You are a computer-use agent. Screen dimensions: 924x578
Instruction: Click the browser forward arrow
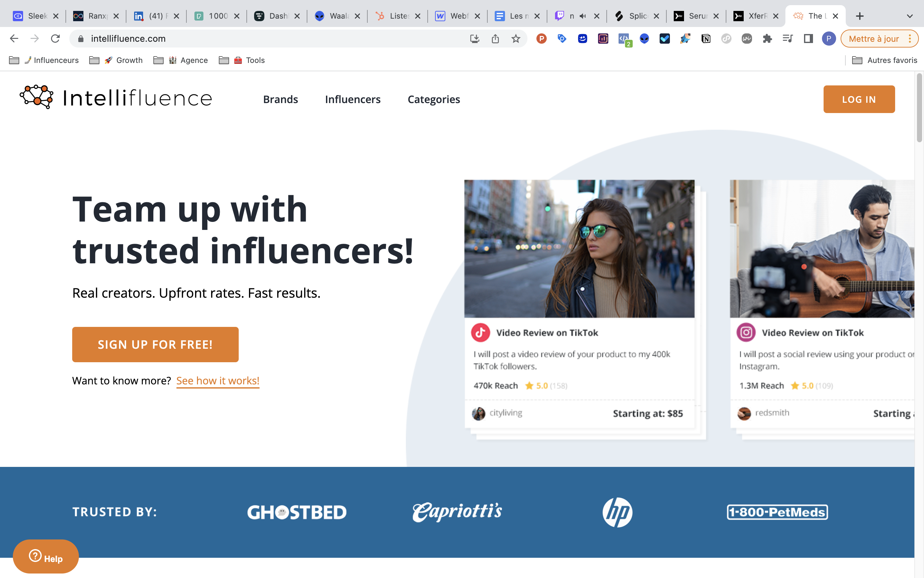[35, 39]
